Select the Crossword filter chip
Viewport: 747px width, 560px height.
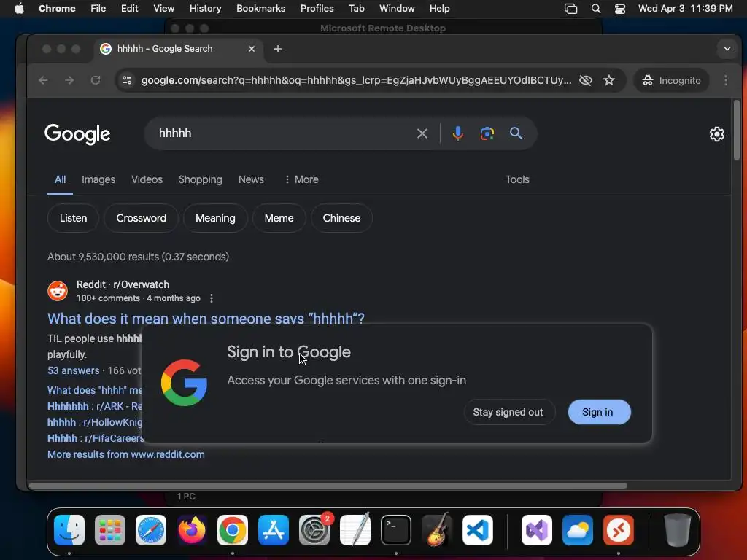click(141, 218)
